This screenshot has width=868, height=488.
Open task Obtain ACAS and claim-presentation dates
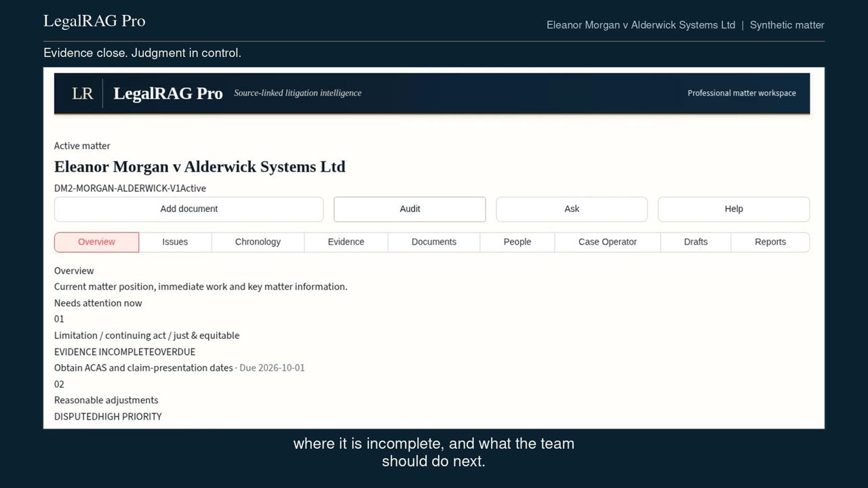(x=143, y=368)
